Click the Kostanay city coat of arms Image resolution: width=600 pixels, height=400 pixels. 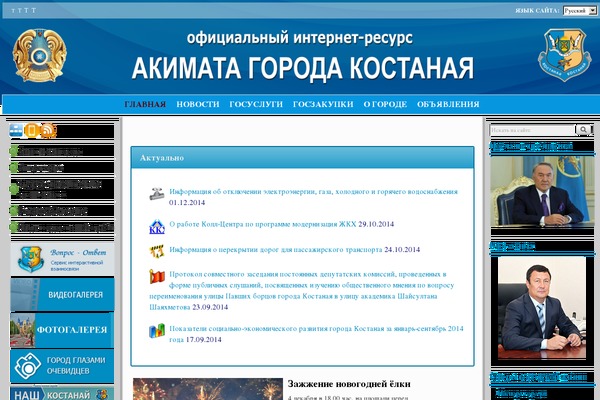pyautogui.click(x=564, y=54)
